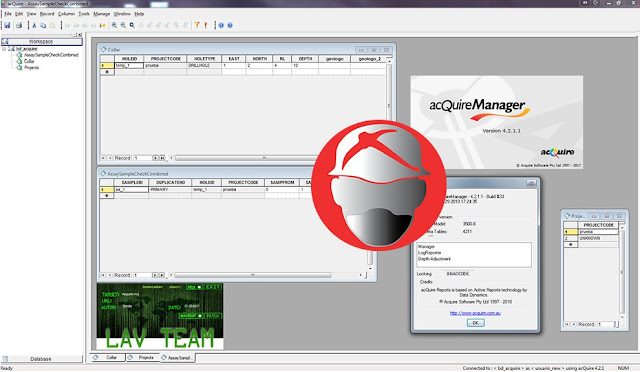This screenshot has height=372, width=640.
Task: Click the Projects Record number field
Action: pyautogui.click(x=606, y=324)
